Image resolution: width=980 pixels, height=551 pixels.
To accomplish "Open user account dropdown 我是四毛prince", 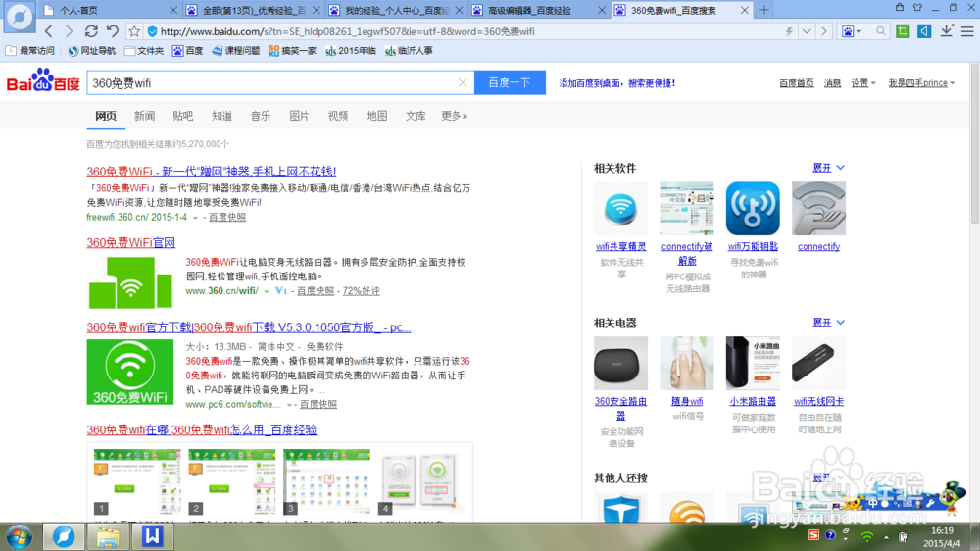I will click(921, 83).
